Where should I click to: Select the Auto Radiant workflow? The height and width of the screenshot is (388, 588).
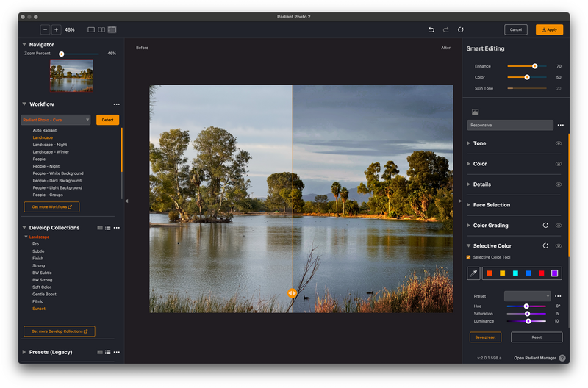pos(45,131)
